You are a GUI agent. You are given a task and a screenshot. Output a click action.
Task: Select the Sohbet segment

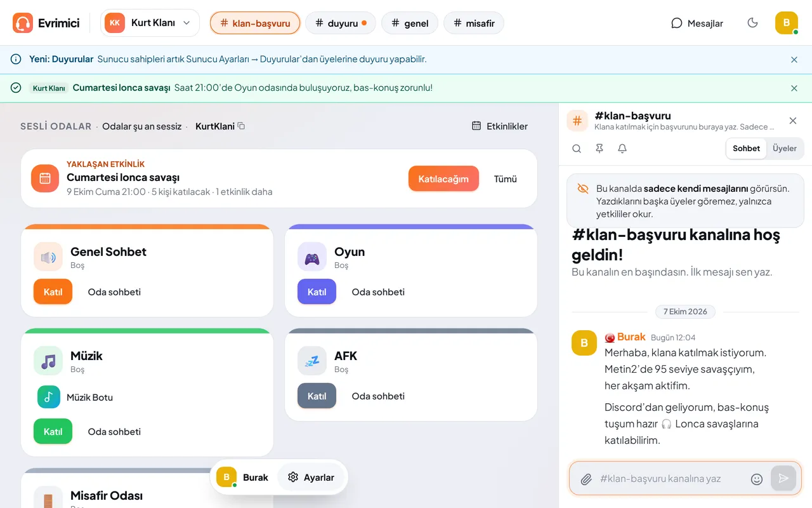coord(746,149)
